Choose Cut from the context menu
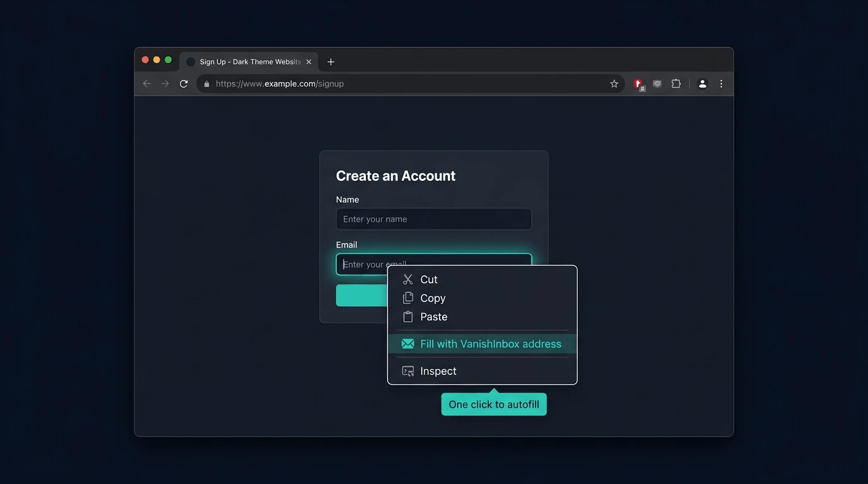 coord(483,280)
